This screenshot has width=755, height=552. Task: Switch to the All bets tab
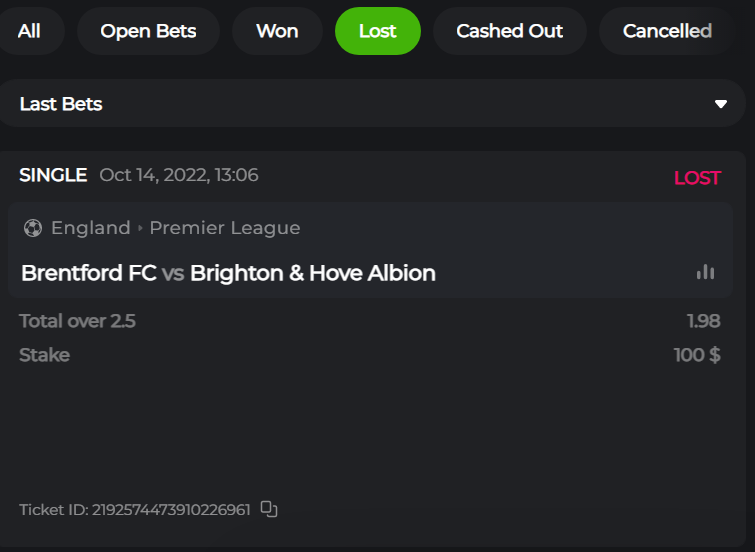coord(29,31)
